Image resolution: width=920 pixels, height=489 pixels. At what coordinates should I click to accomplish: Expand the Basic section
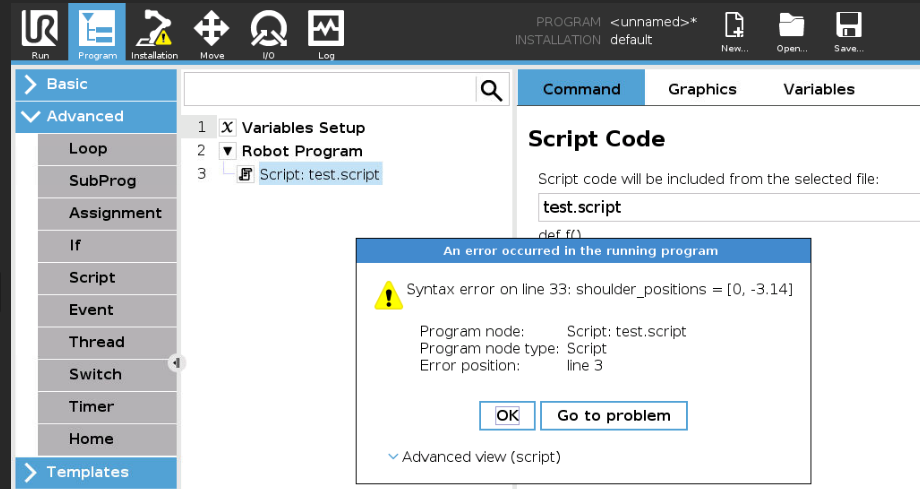point(96,84)
